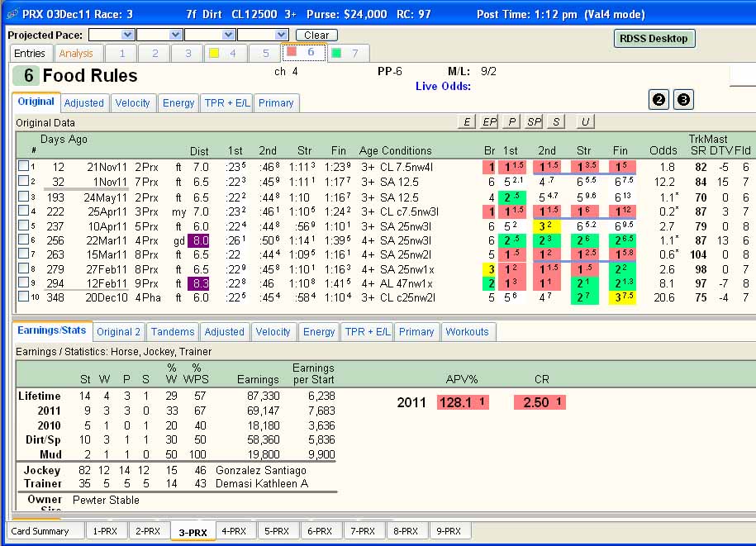Screen dimensions: 756x546
Task: Click the circled 3 icon button
Action: tap(683, 100)
